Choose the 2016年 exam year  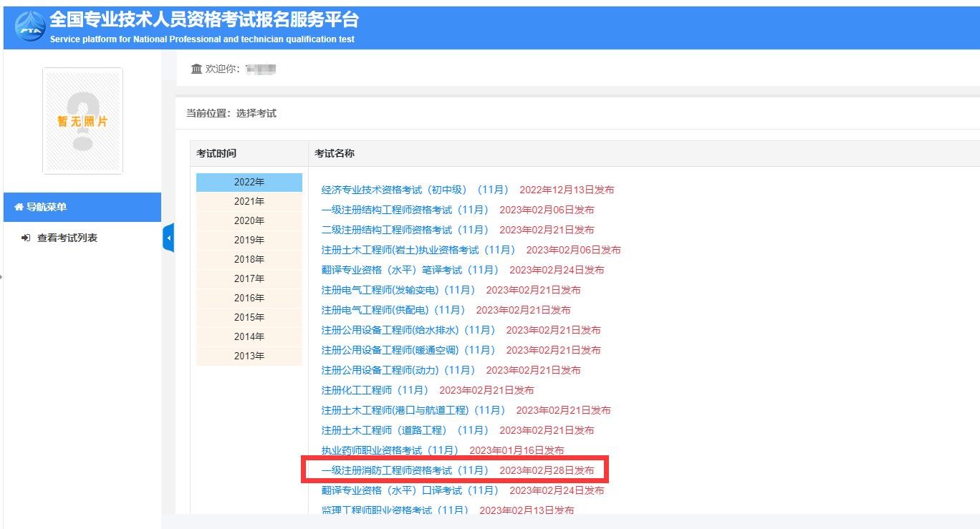point(249,298)
